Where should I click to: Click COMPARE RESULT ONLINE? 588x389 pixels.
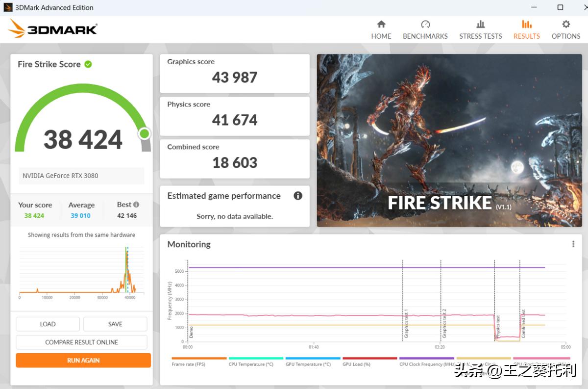point(81,342)
